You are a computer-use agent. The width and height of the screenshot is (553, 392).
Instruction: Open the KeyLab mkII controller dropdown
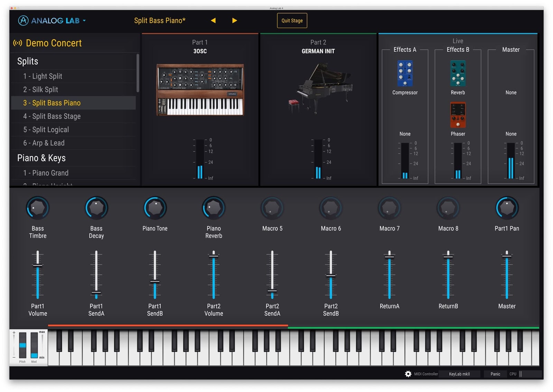459,374
